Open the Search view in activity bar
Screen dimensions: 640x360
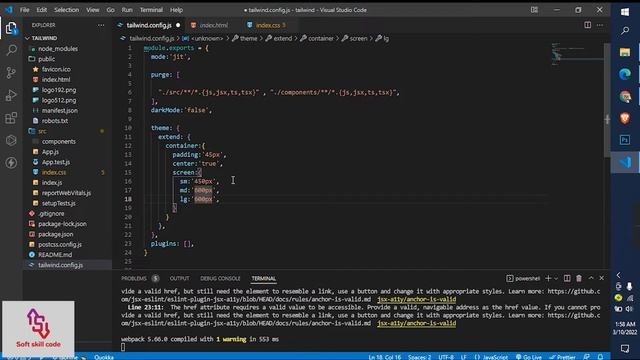pyautogui.click(x=11, y=50)
